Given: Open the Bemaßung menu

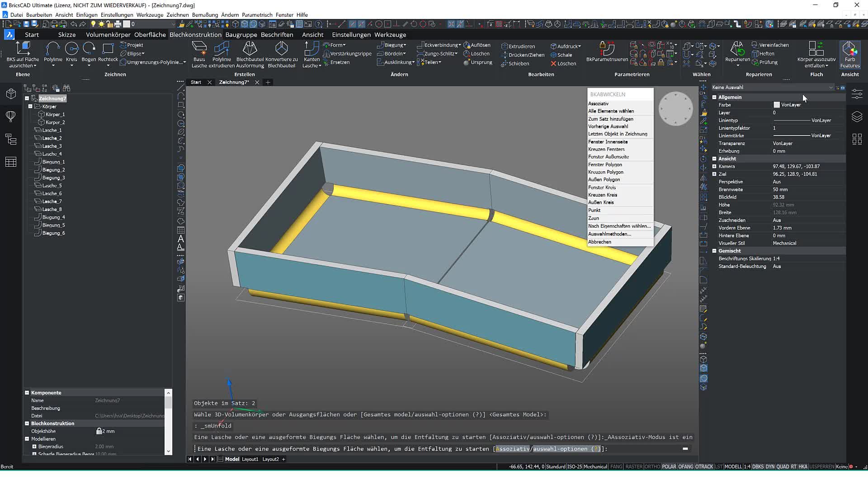Looking at the screenshot, I should (x=205, y=15).
